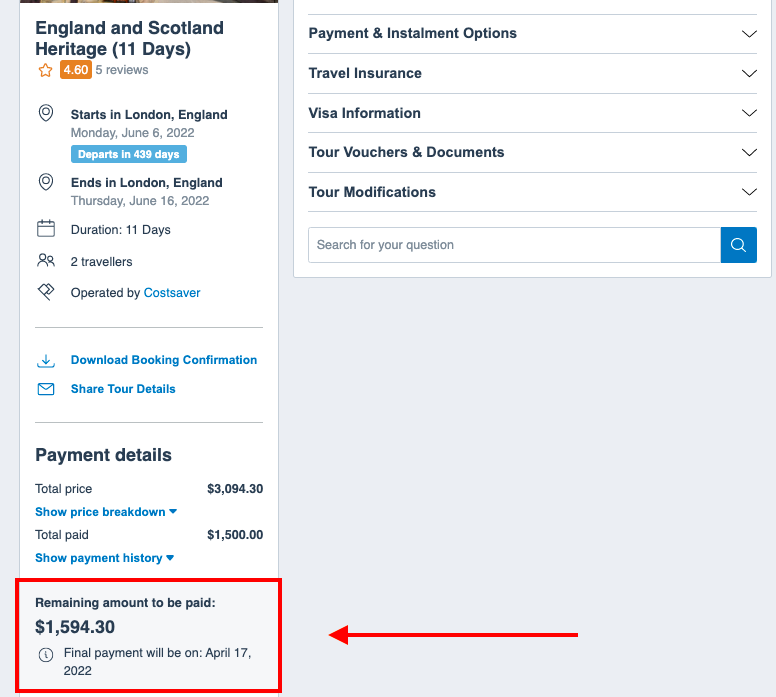
Task: Expand Payment & Instalment Options section
Action: point(533,34)
